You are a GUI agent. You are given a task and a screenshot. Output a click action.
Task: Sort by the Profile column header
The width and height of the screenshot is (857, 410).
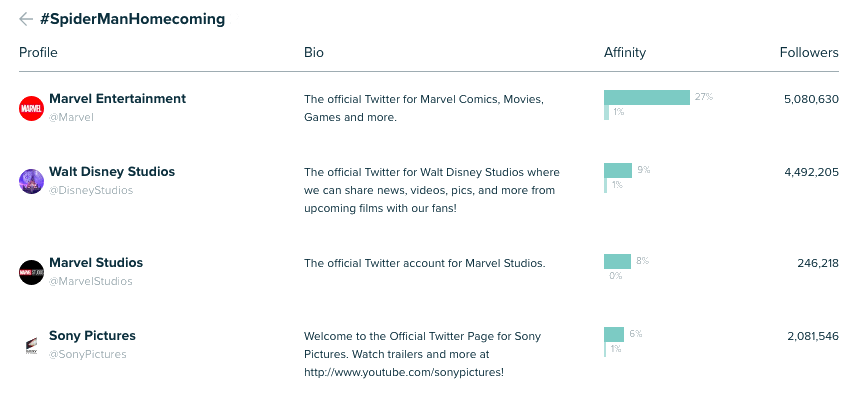pyautogui.click(x=38, y=52)
